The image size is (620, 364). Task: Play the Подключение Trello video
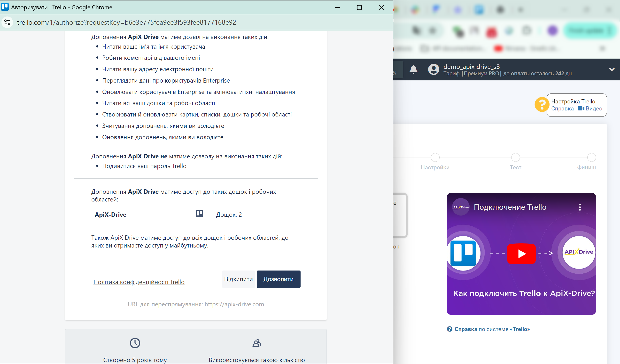pyautogui.click(x=521, y=254)
